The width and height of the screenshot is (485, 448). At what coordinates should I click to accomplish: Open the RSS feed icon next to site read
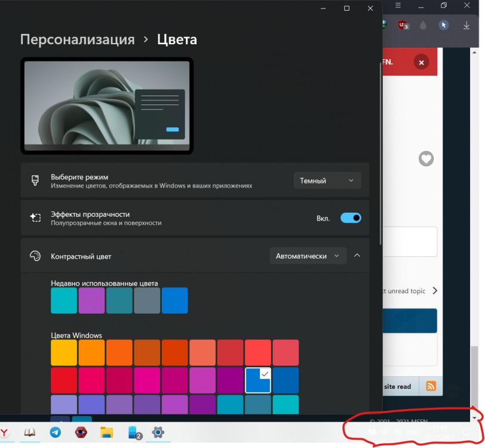click(430, 386)
